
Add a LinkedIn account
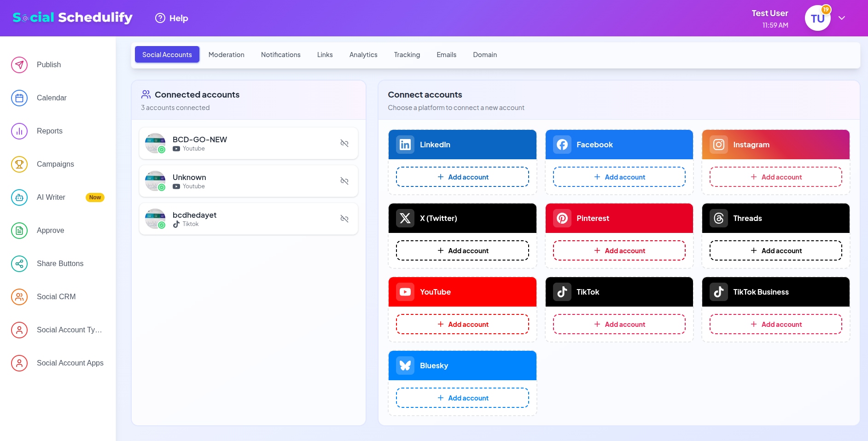pos(462,177)
